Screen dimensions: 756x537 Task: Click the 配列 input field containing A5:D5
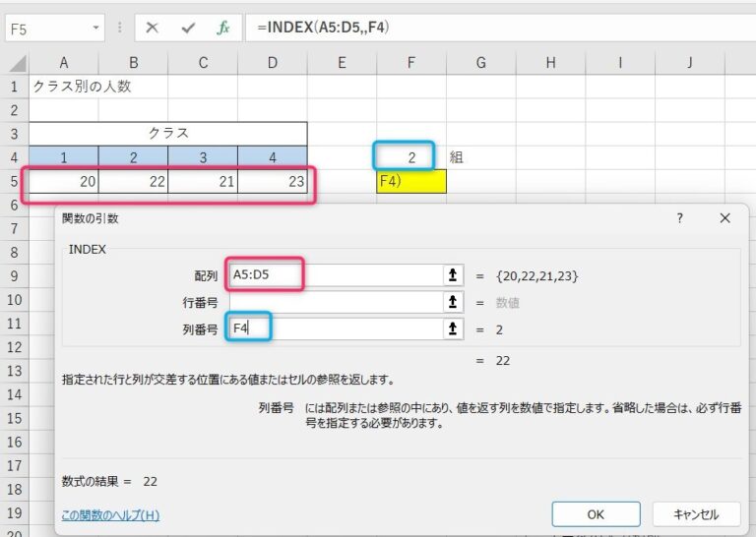[x=336, y=275]
